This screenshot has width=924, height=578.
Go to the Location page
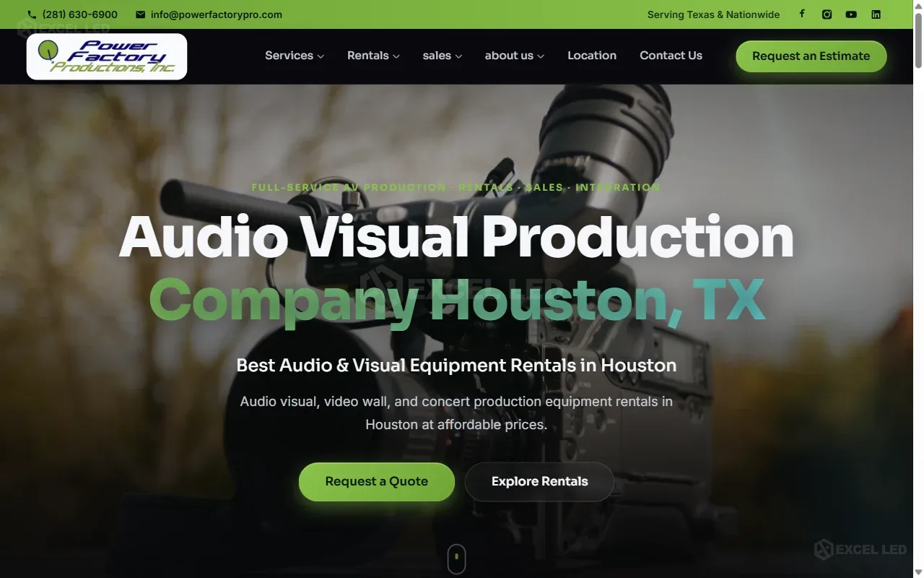tap(592, 56)
